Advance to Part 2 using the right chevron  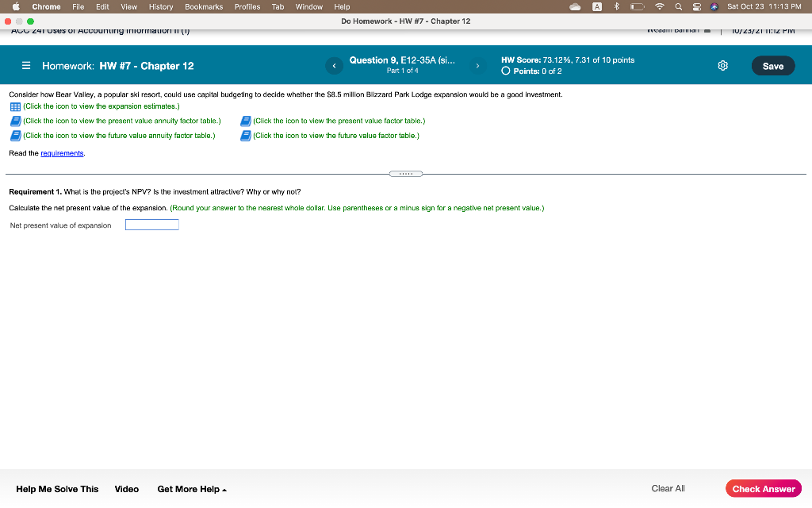tap(477, 66)
